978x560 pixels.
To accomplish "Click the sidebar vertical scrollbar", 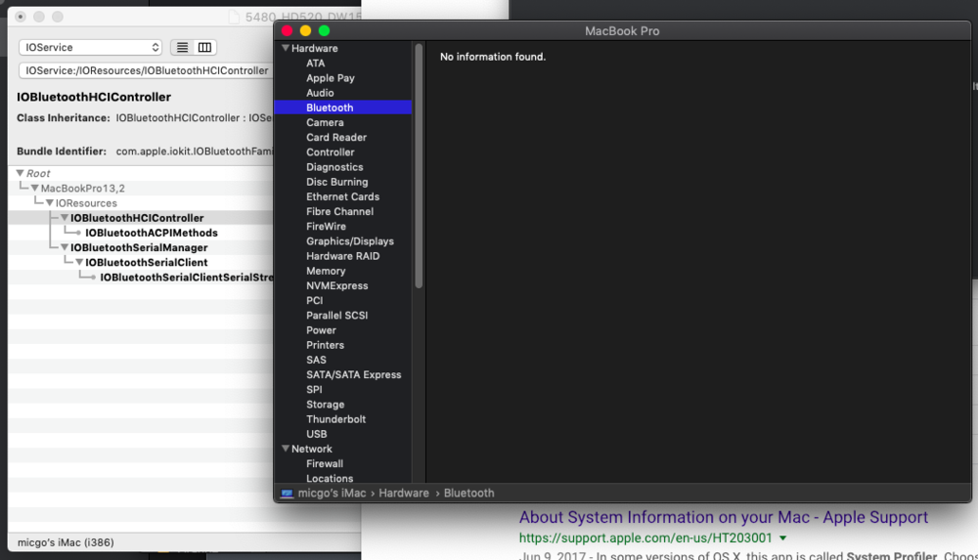I will [420, 166].
